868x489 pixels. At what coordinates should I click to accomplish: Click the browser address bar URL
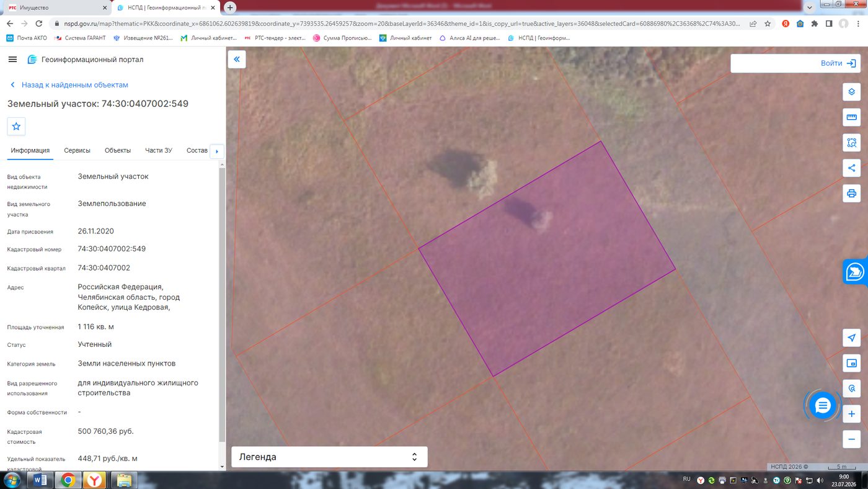tap(402, 24)
